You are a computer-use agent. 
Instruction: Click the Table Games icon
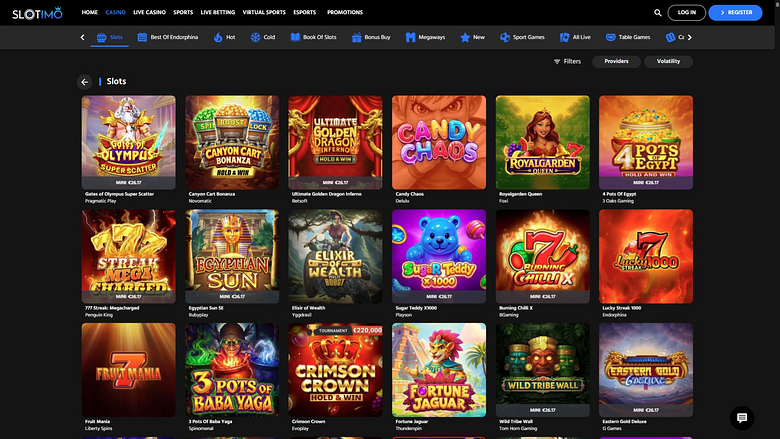click(x=610, y=37)
